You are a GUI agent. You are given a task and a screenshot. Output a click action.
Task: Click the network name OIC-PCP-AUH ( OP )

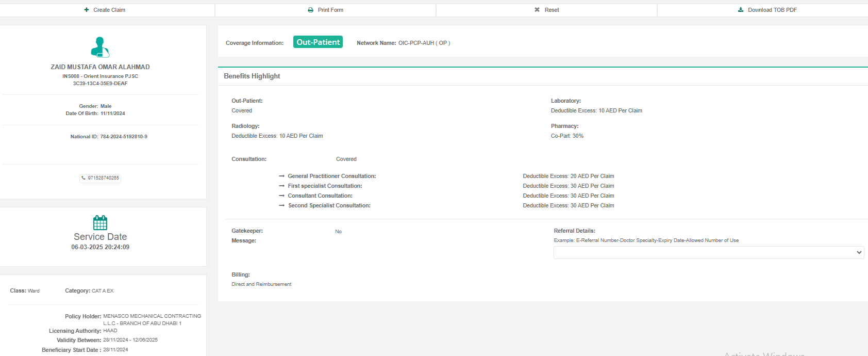pos(424,43)
